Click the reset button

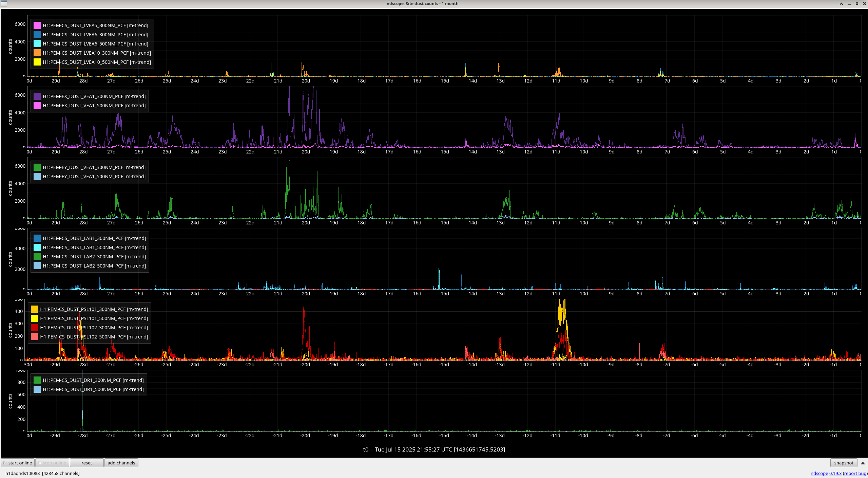point(86,463)
